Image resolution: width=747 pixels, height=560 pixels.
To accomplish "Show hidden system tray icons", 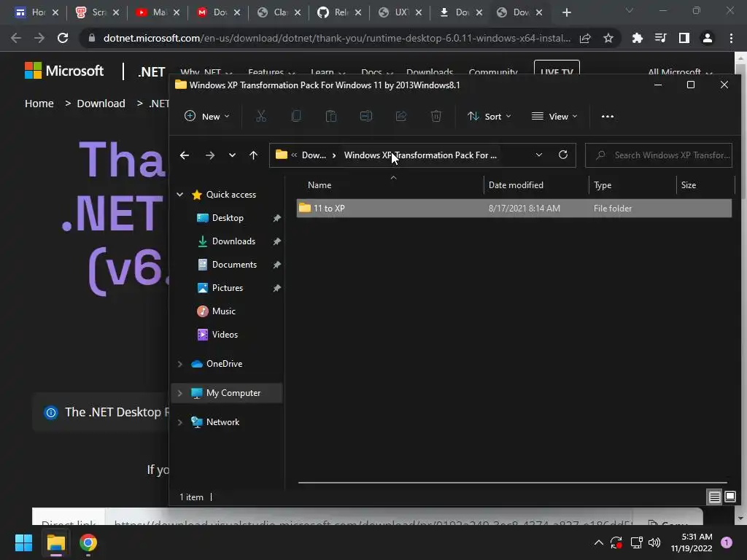I will [x=599, y=542].
